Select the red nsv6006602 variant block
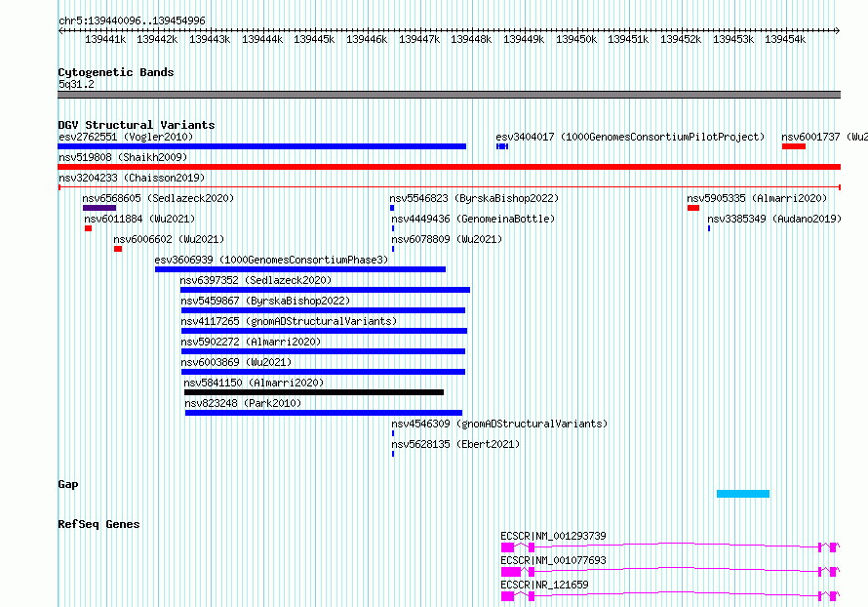 click(118, 249)
